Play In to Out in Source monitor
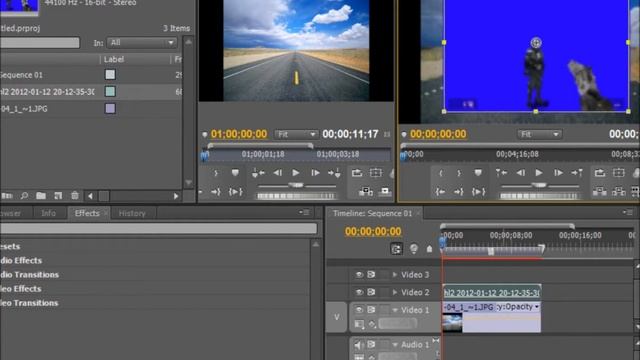640x360 pixels. coord(236,191)
